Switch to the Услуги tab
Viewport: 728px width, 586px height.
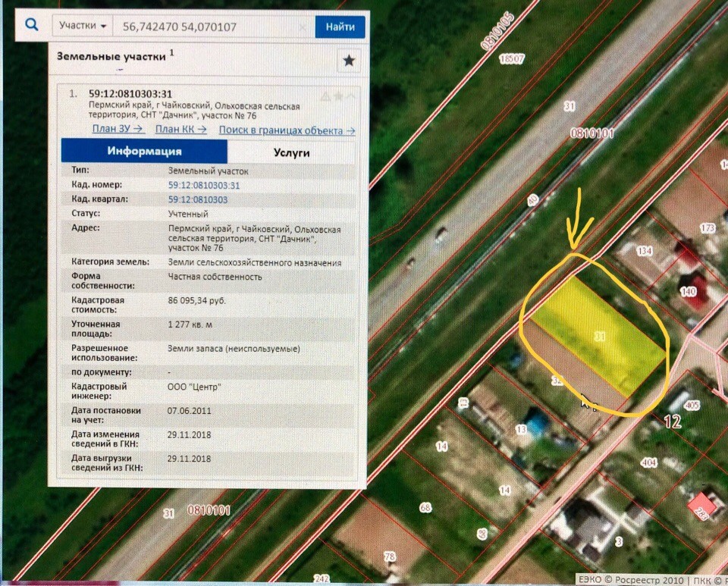[292, 152]
